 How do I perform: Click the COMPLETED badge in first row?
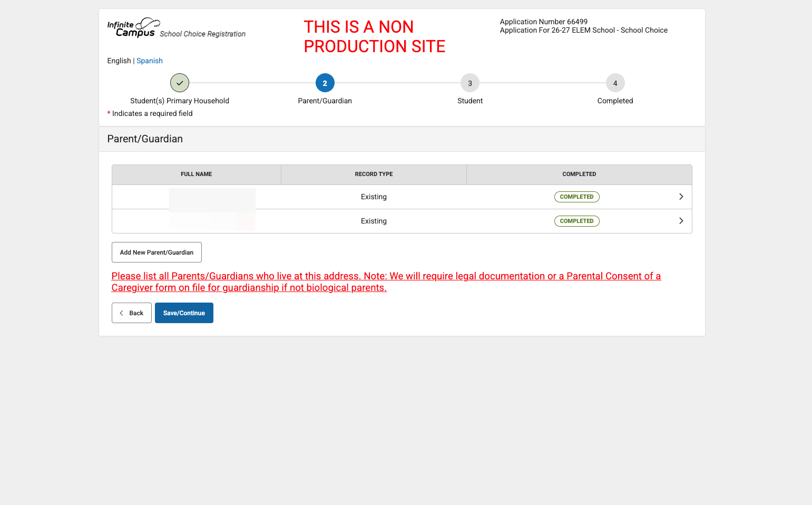click(576, 197)
